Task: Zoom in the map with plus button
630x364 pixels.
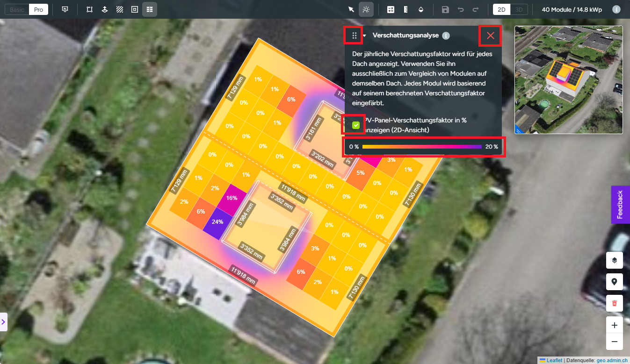Action: coord(614,325)
